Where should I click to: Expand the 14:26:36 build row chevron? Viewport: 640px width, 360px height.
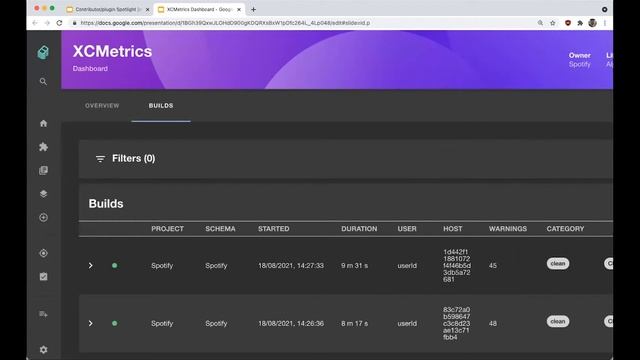pyautogui.click(x=91, y=323)
